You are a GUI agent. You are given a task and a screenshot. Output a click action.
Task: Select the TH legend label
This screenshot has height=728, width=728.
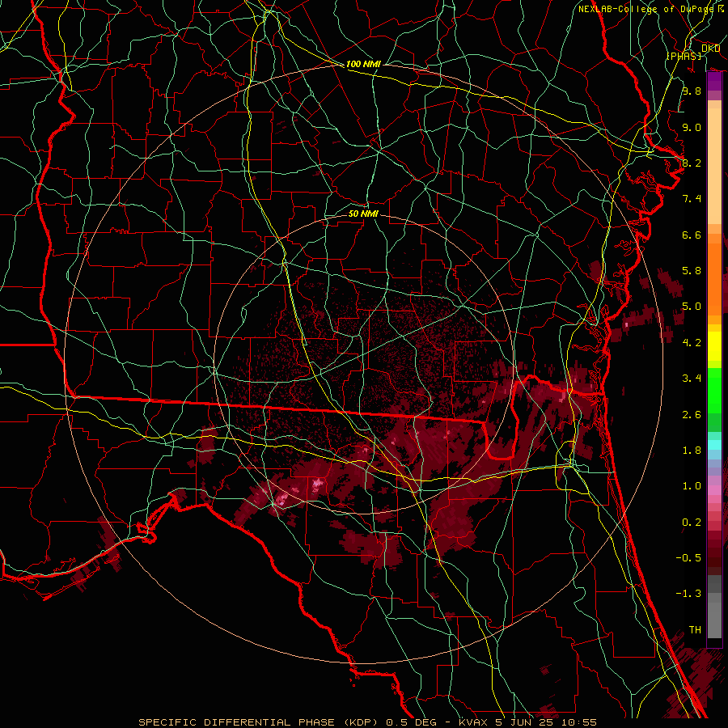pos(695,630)
